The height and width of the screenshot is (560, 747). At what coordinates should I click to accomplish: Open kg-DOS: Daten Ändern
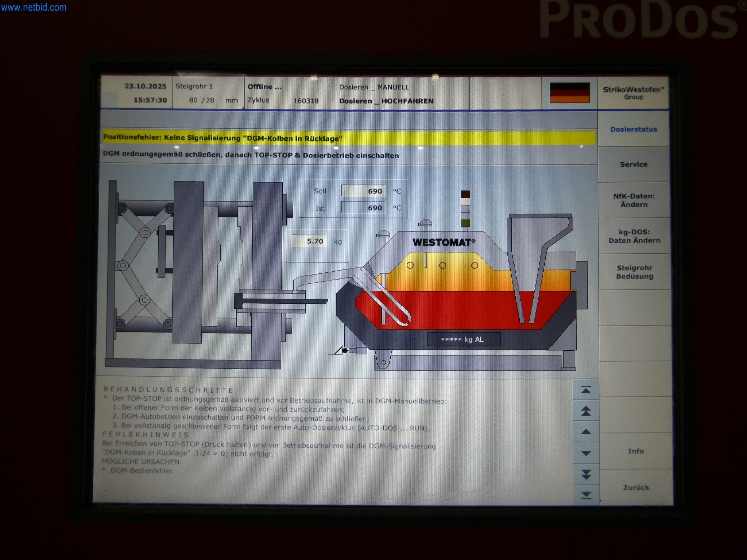634,236
